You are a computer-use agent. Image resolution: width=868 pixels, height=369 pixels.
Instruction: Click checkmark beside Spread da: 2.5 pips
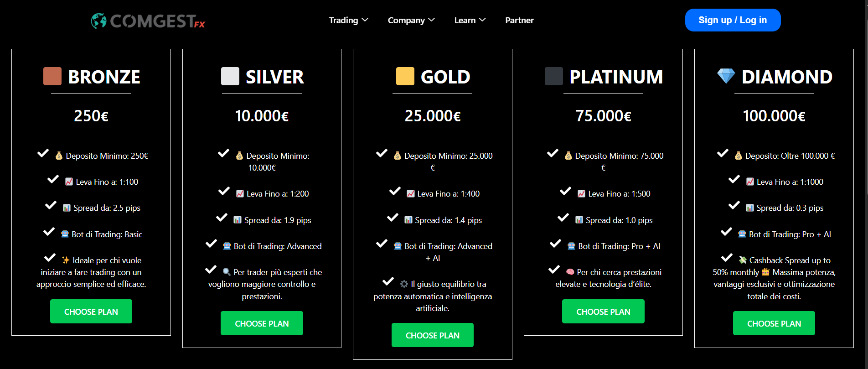(x=51, y=206)
